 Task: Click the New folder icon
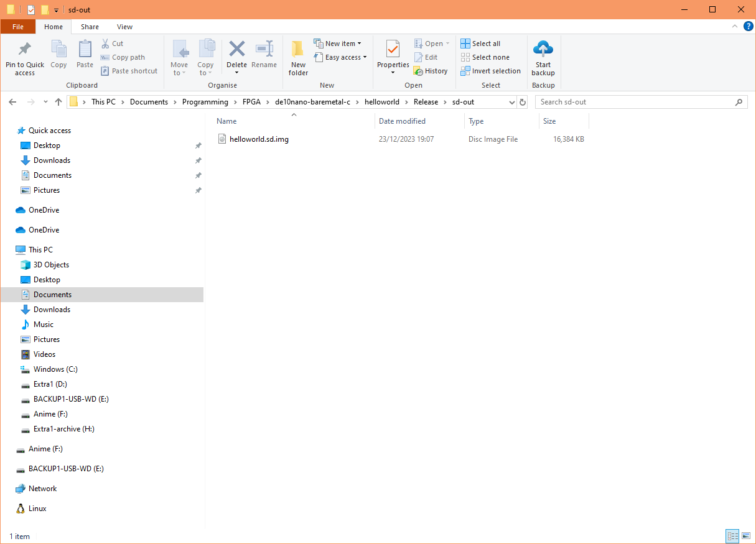tap(298, 49)
